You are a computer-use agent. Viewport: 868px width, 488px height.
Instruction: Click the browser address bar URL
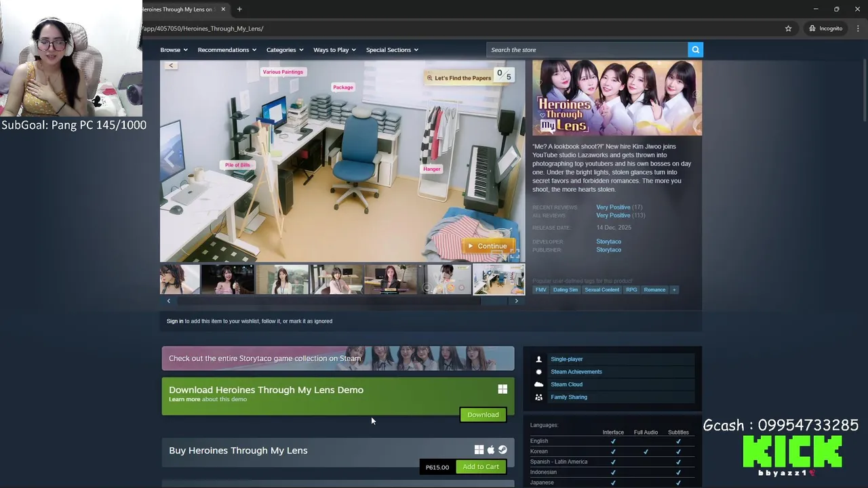click(x=202, y=28)
